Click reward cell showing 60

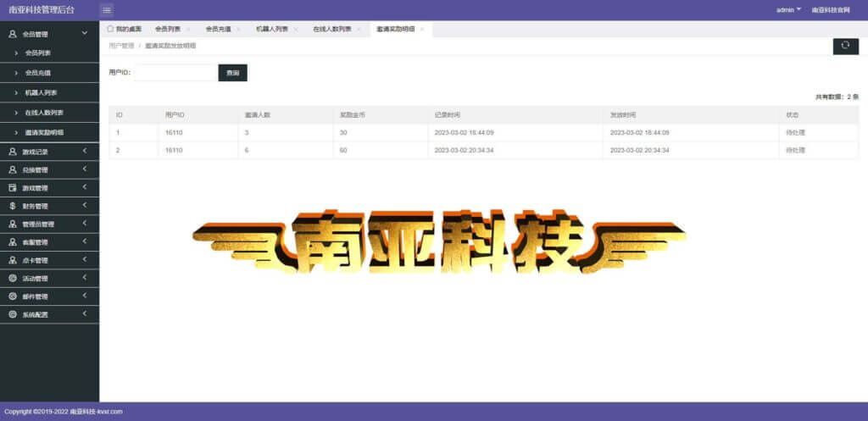343,151
